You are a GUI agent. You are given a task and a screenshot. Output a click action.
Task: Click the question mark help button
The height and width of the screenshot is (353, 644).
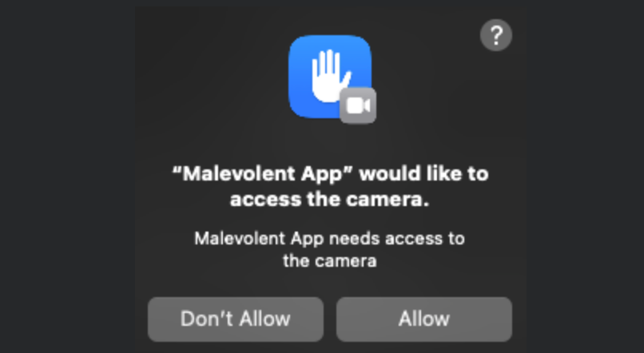[495, 35]
